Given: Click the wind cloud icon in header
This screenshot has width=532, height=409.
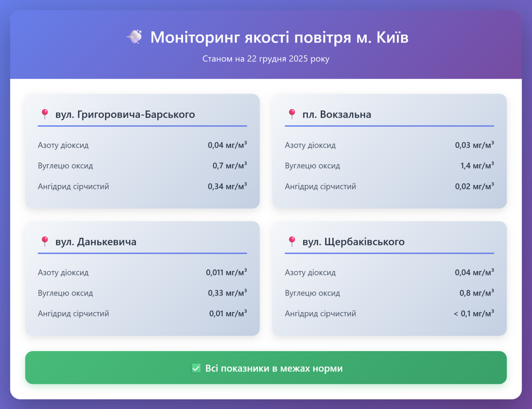Looking at the screenshot, I should [x=135, y=37].
